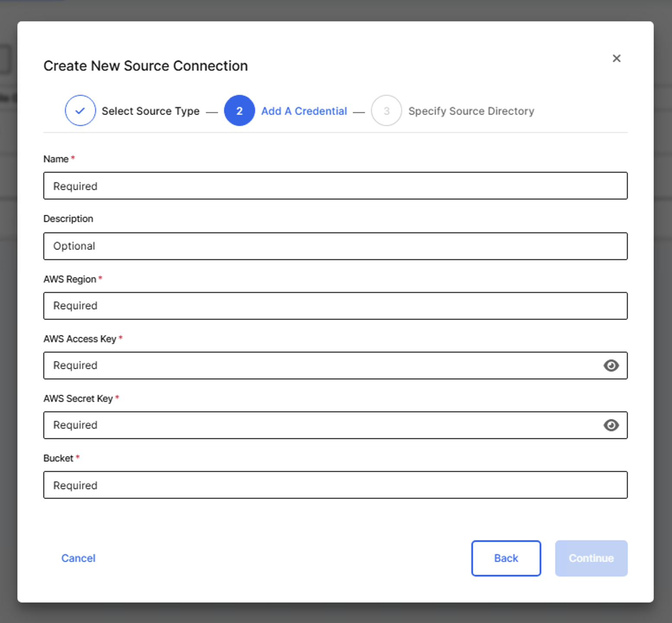Cancel the source connection creation
The height and width of the screenshot is (623, 672).
[78, 558]
